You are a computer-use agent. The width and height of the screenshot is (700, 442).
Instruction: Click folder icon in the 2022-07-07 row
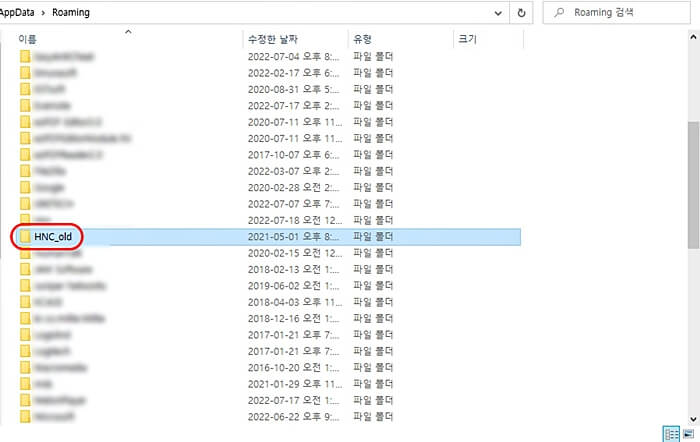point(25,204)
